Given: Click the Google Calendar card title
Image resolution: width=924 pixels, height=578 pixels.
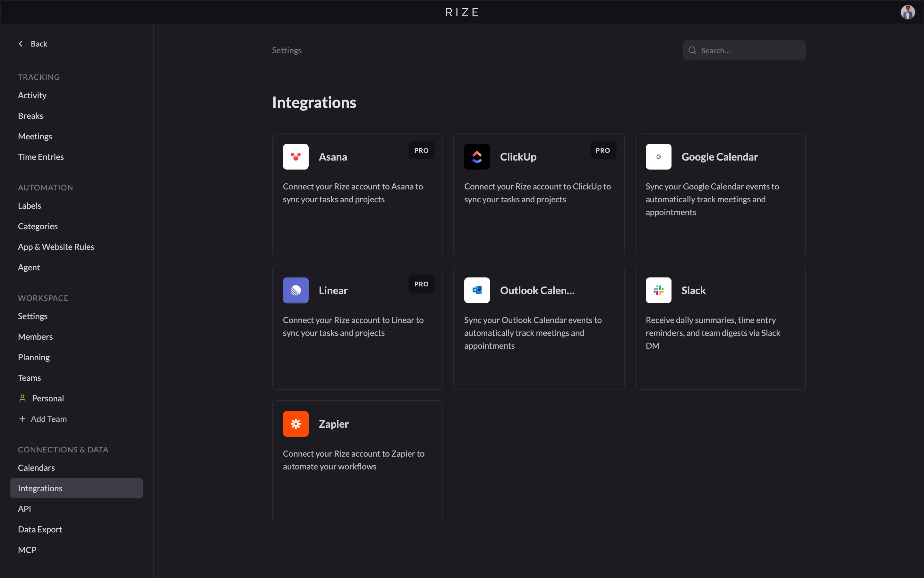Looking at the screenshot, I should (x=719, y=157).
